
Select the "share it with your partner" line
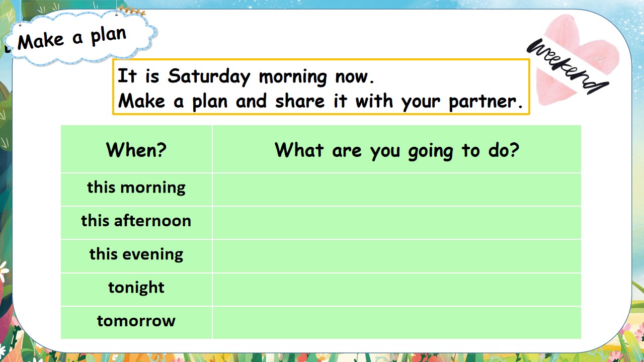(x=320, y=102)
